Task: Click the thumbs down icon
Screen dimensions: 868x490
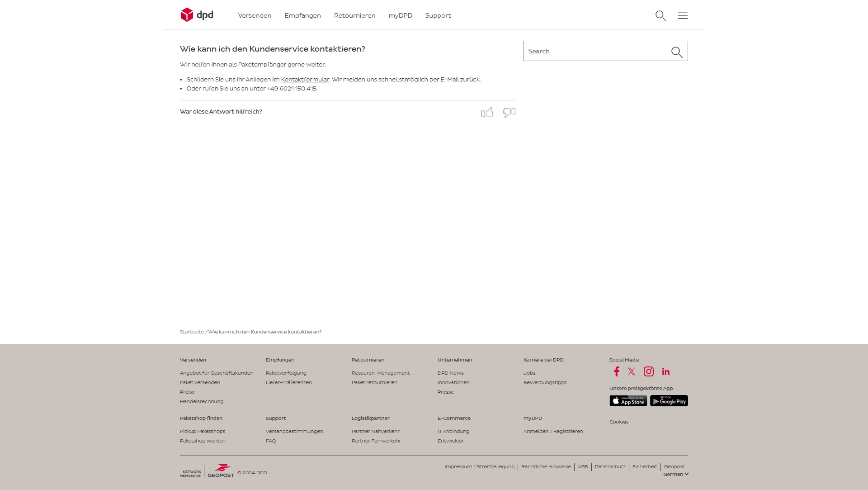Action: [x=509, y=112]
